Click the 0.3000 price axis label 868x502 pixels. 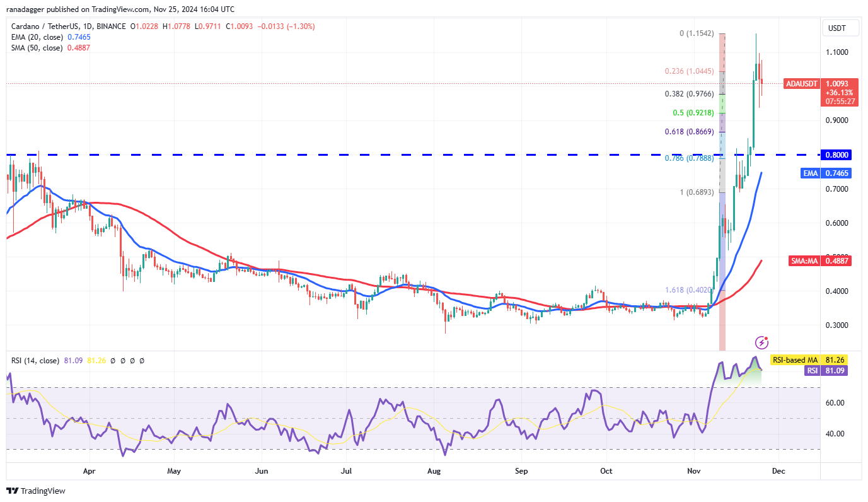pyautogui.click(x=836, y=325)
